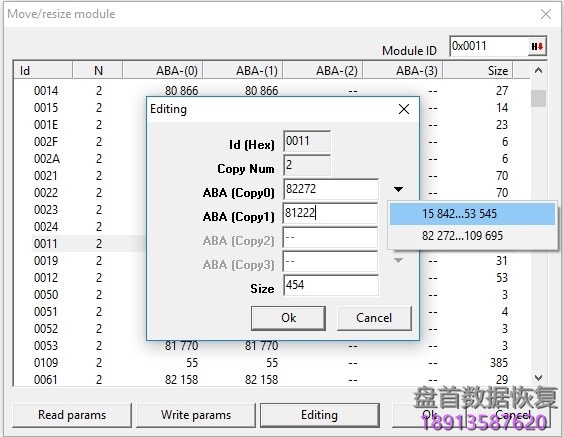Click ABA-(1) value 82 158 in row 0061
The width and height of the screenshot is (564, 437).
pyautogui.click(x=261, y=379)
